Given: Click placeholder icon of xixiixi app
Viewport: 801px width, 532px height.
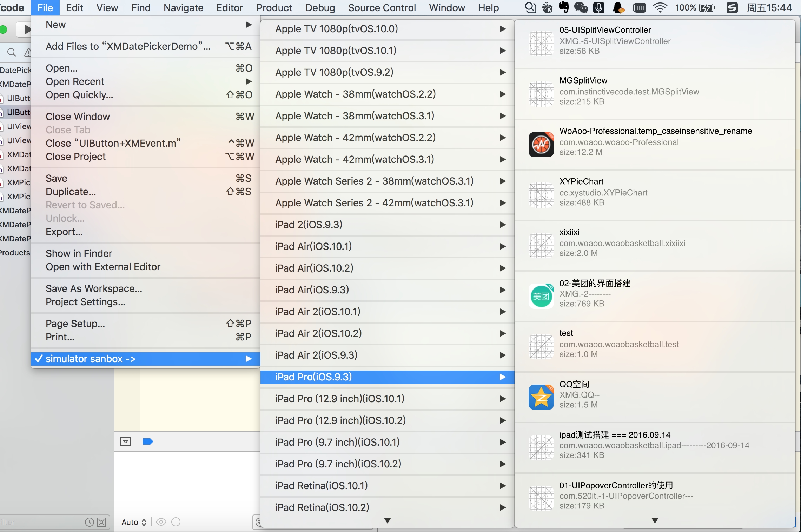Looking at the screenshot, I should point(541,245).
